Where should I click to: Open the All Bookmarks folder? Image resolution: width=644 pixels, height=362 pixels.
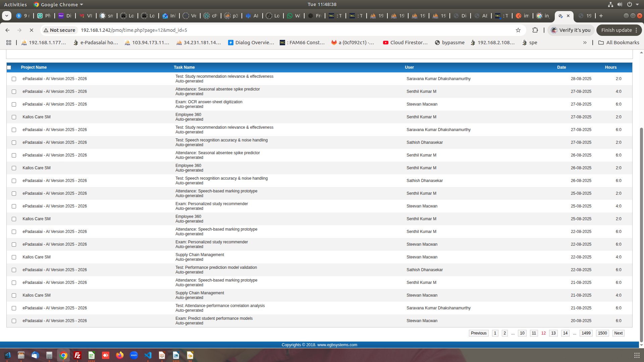point(619,43)
